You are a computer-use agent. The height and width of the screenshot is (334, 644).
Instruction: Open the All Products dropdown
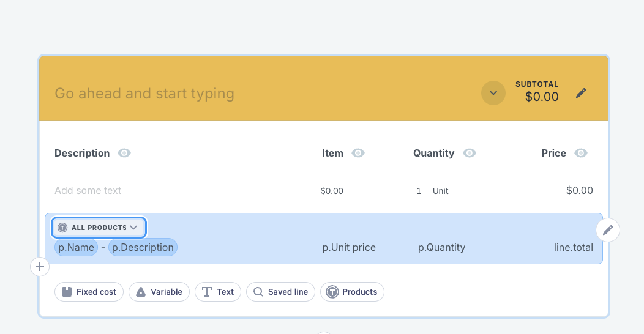99,228
